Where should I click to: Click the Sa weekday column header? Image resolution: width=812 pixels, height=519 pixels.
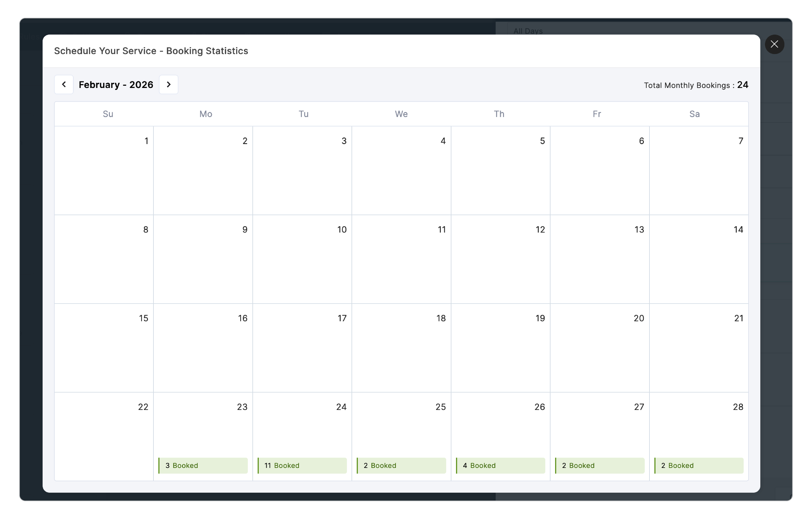pyautogui.click(x=694, y=114)
